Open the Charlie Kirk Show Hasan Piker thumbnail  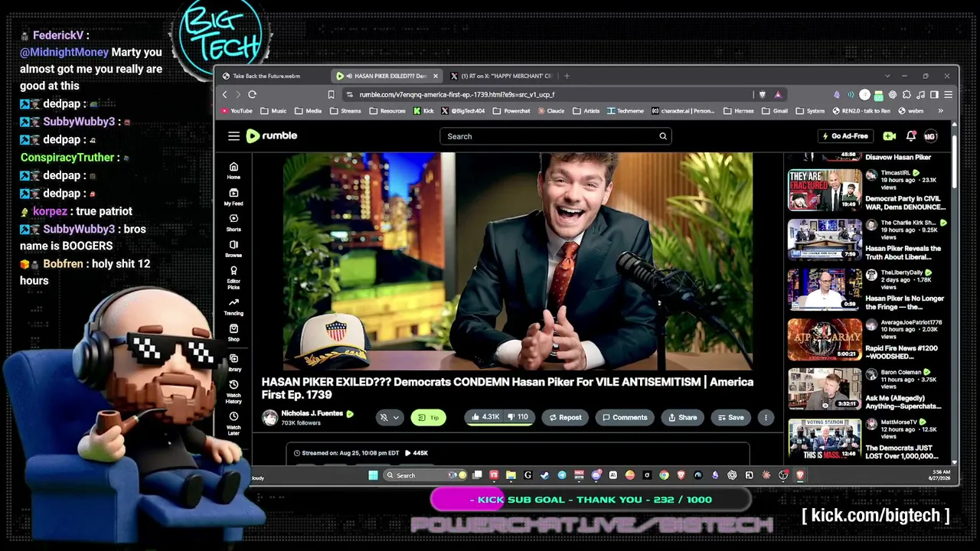click(x=825, y=240)
